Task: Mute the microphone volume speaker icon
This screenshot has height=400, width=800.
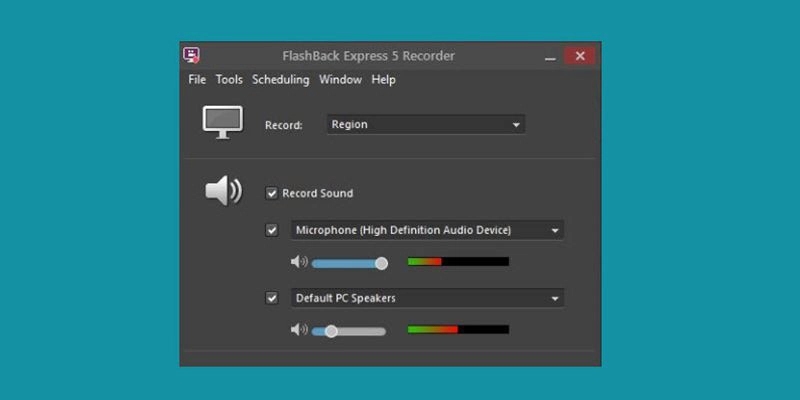Action: click(299, 262)
